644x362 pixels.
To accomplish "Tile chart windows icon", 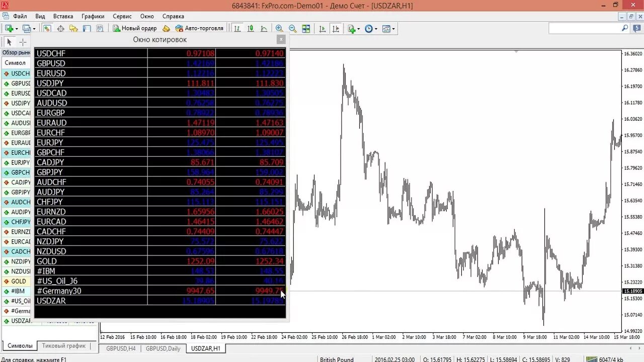I will tap(306, 29).
